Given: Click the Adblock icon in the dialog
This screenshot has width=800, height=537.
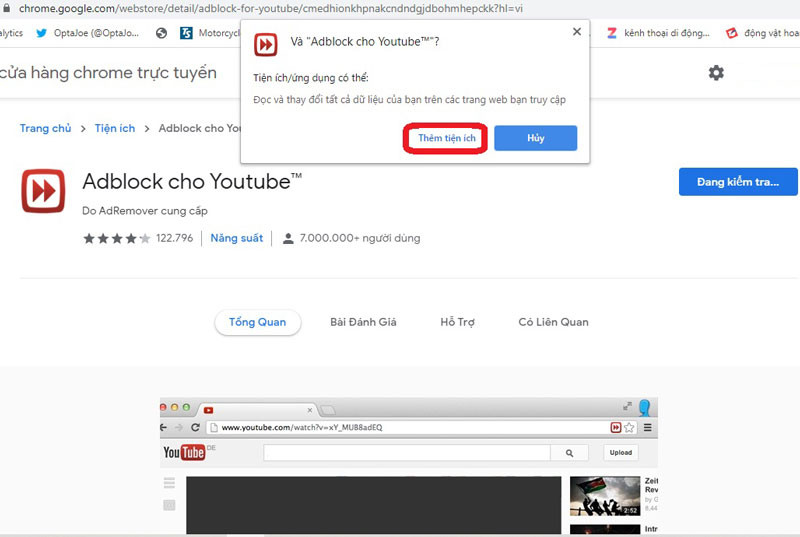Looking at the screenshot, I should point(265,45).
